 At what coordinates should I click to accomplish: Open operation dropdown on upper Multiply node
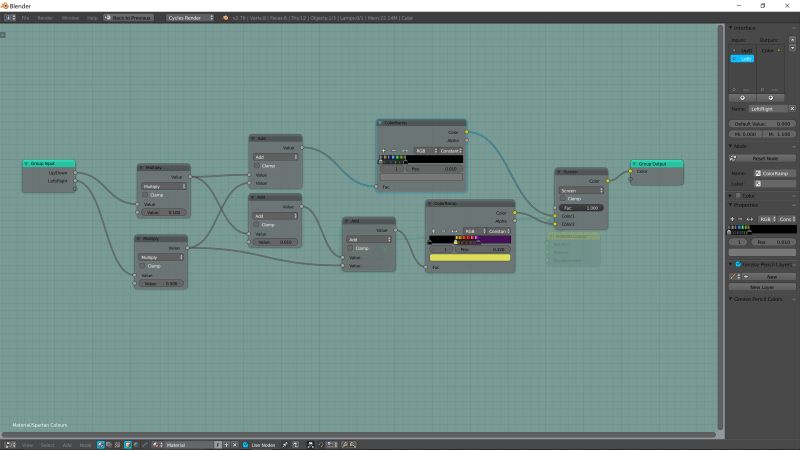(x=163, y=186)
